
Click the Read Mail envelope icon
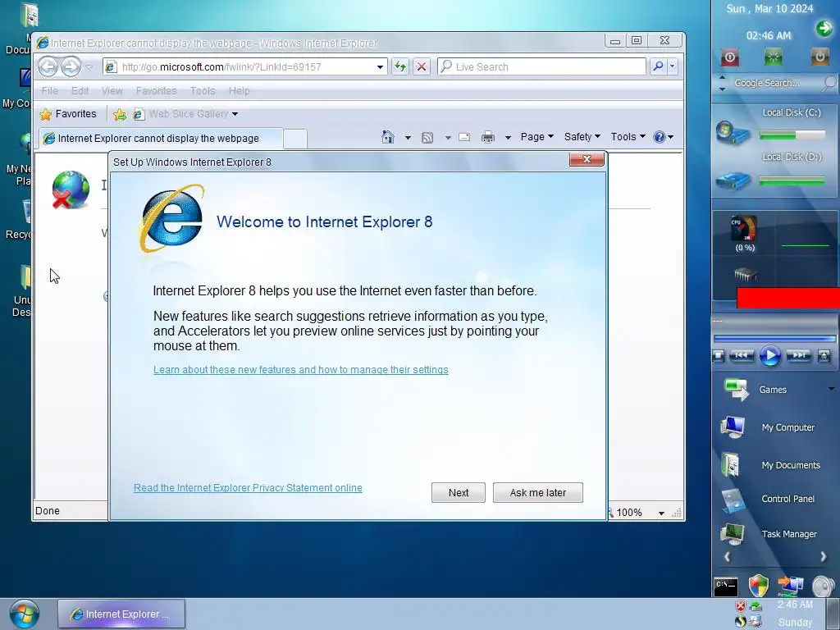[464, 137]
